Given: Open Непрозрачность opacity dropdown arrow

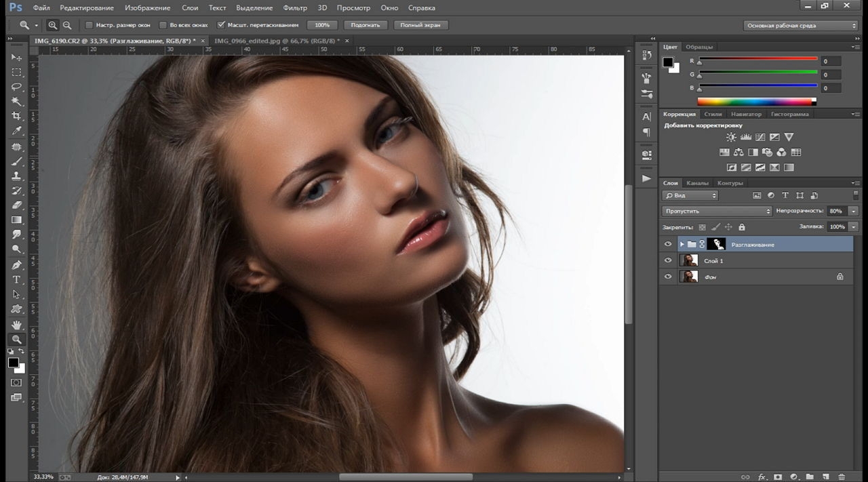Looking at the screenshot, I should [853, 211].
